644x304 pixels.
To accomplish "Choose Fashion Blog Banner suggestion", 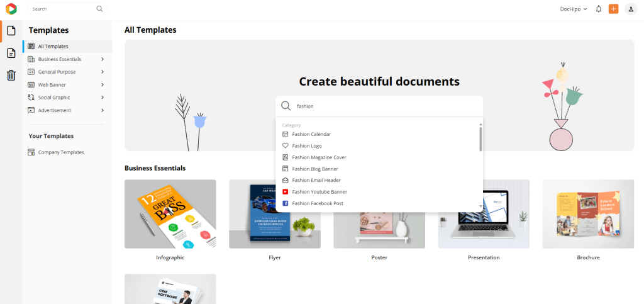I will 315,169.
